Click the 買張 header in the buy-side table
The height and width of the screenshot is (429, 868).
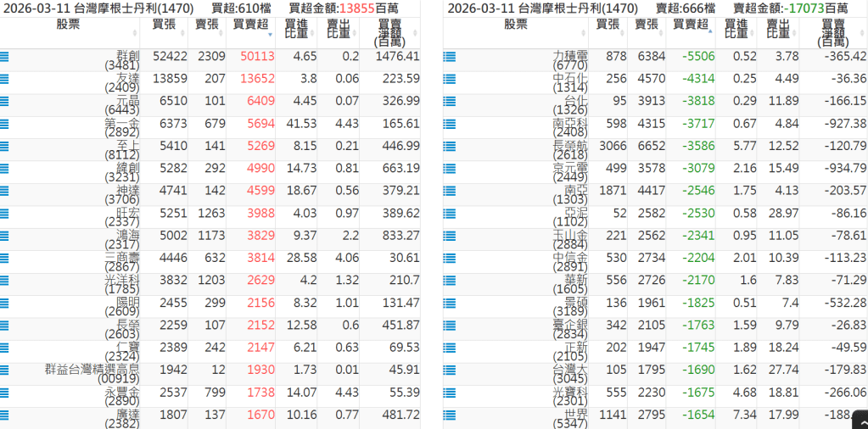(x=164, y=25)
